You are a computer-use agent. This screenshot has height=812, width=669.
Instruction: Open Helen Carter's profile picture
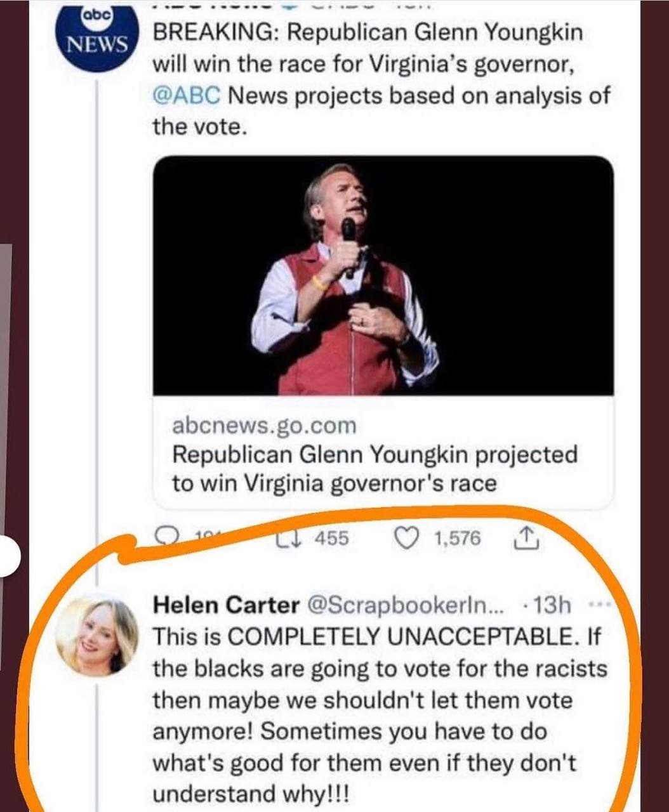coord(96,636)
